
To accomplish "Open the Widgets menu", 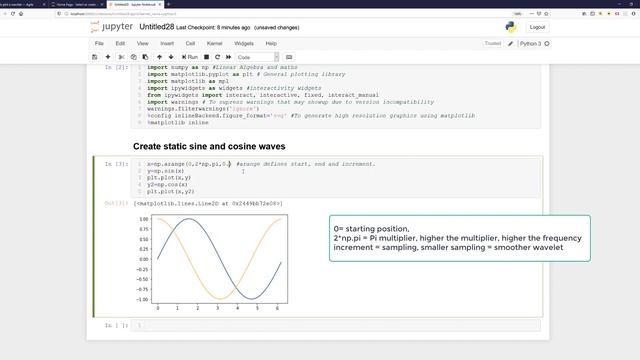I will (x=244, y=43).
